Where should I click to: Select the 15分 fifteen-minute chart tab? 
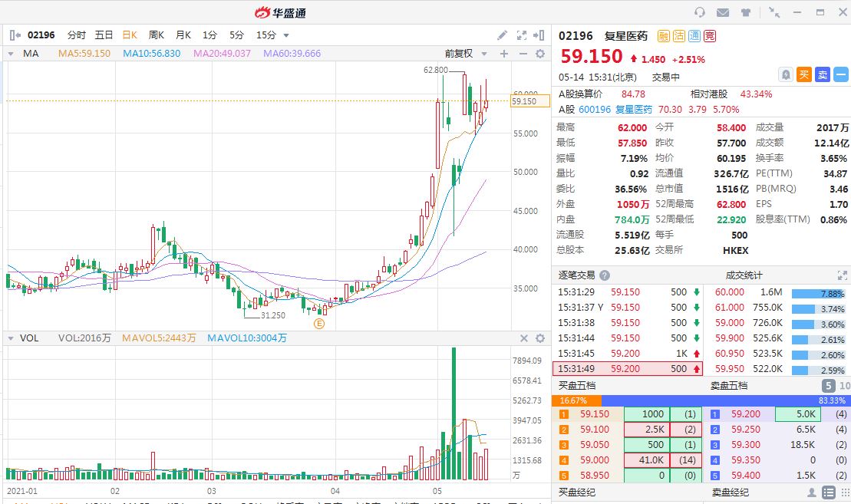tap(266, 35)
